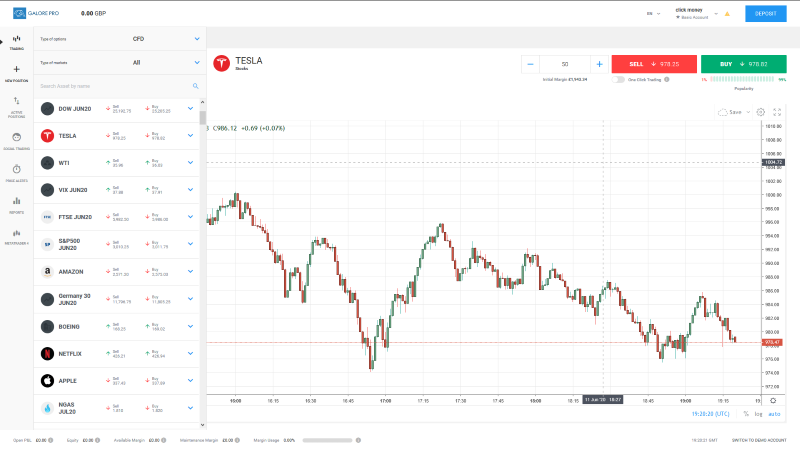800x450 pixels.
Task: Open the EN language dropdown
Action: [x=654, y=14]
